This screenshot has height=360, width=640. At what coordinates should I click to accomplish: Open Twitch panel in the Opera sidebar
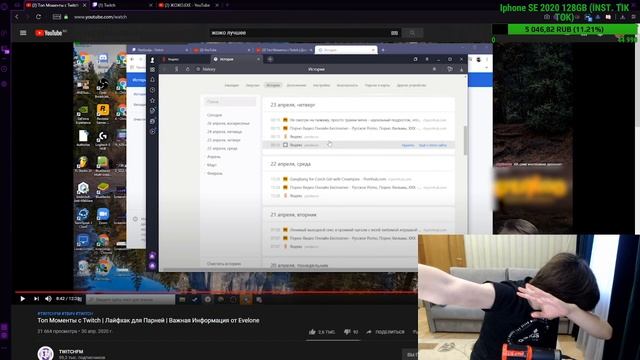(5, 50)
